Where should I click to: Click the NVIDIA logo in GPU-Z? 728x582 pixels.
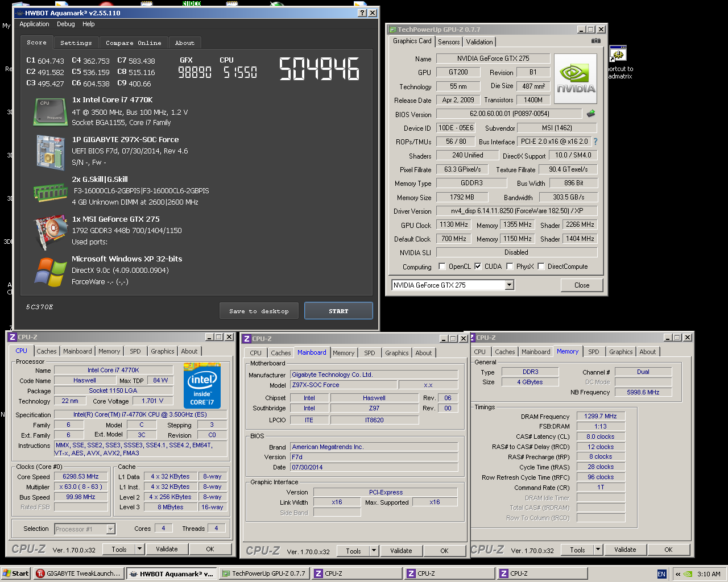click(576, 78)
